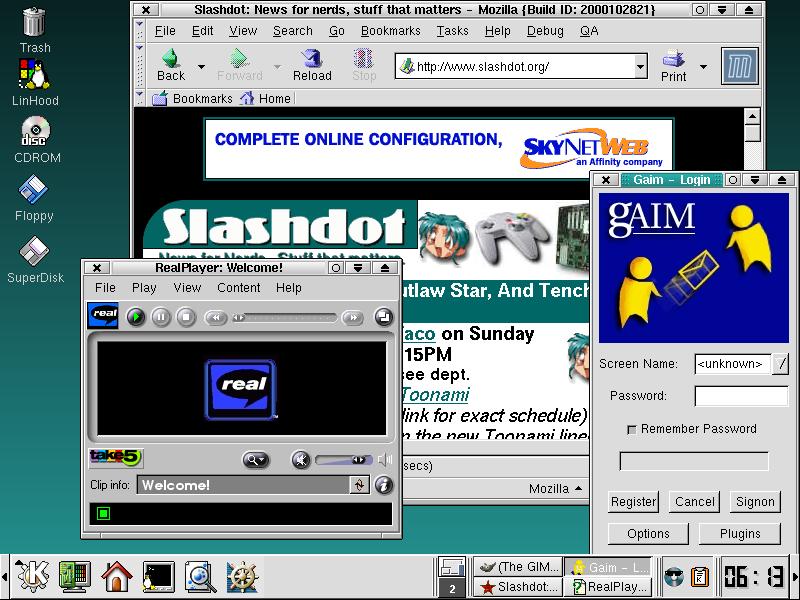Open the Content menu in RealPlayer
The image size is (800, 600).
click(x=239, y=288)
